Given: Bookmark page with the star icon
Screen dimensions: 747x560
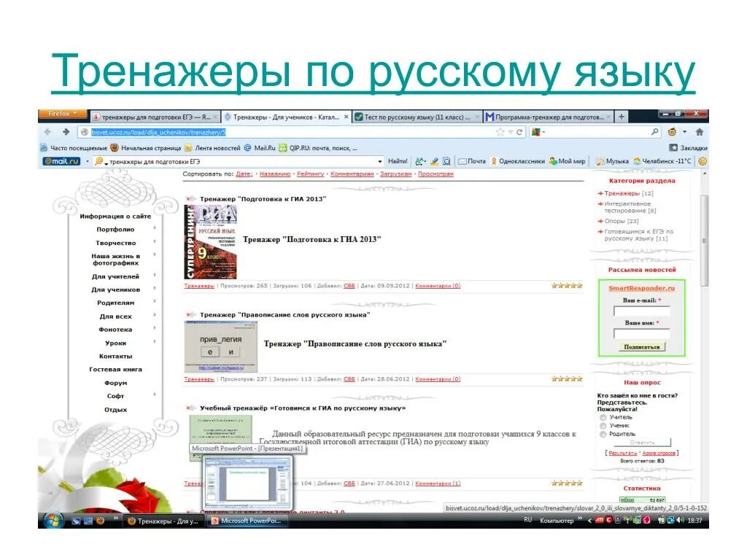Looking at the screenshot, I should (500, 132).
